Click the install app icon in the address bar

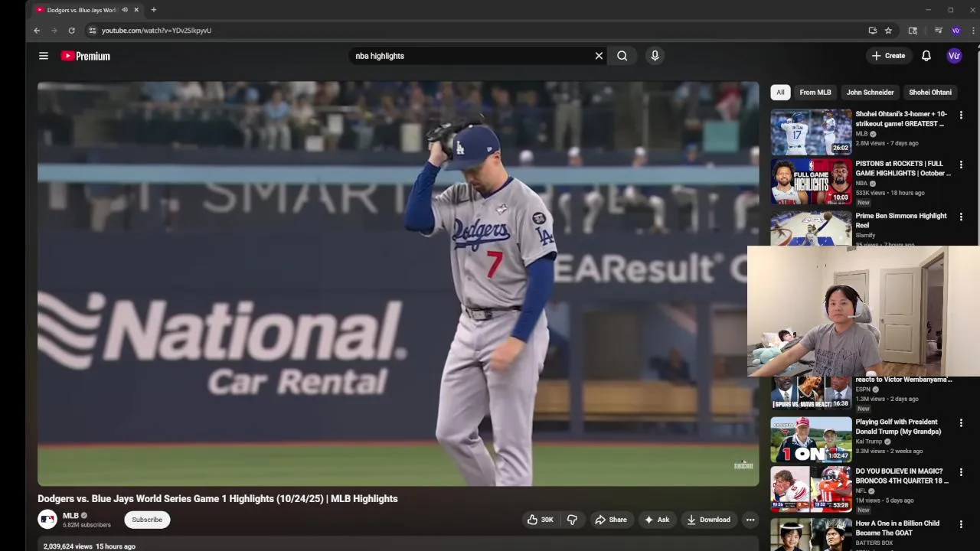click(x=872, y=31)
